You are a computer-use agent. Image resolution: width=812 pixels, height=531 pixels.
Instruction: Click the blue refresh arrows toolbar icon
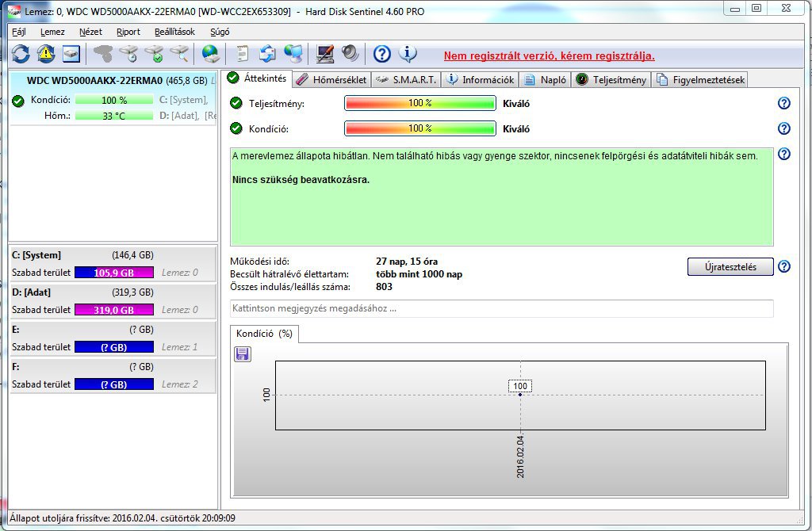click(21, 54)
